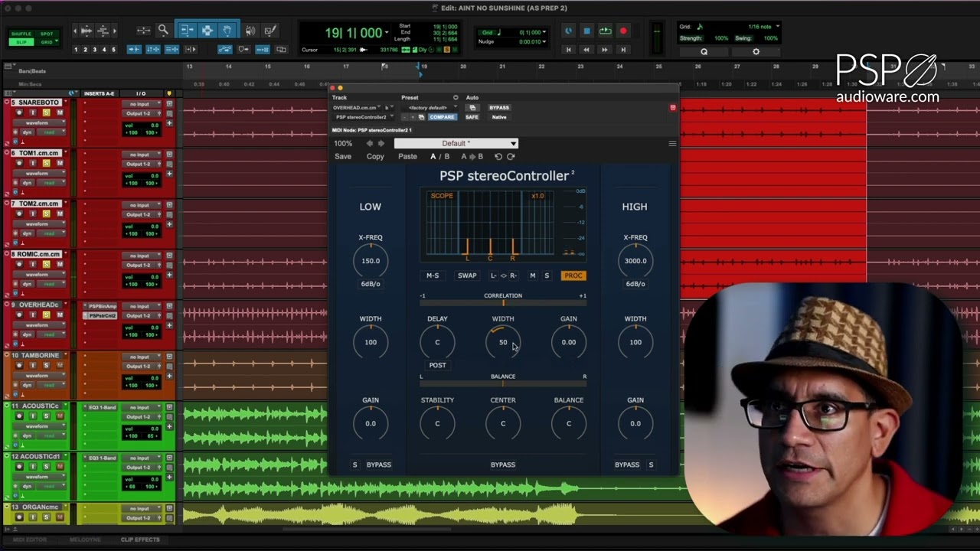980x551 pixels.
Task: Click the A / B switch
Action: coord(440,157)
